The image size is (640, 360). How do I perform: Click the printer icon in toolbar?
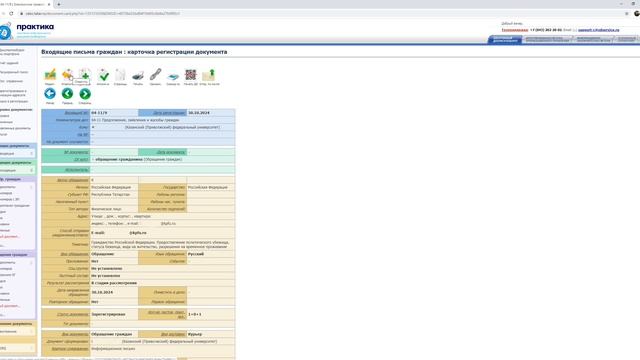tap(138, 75)
